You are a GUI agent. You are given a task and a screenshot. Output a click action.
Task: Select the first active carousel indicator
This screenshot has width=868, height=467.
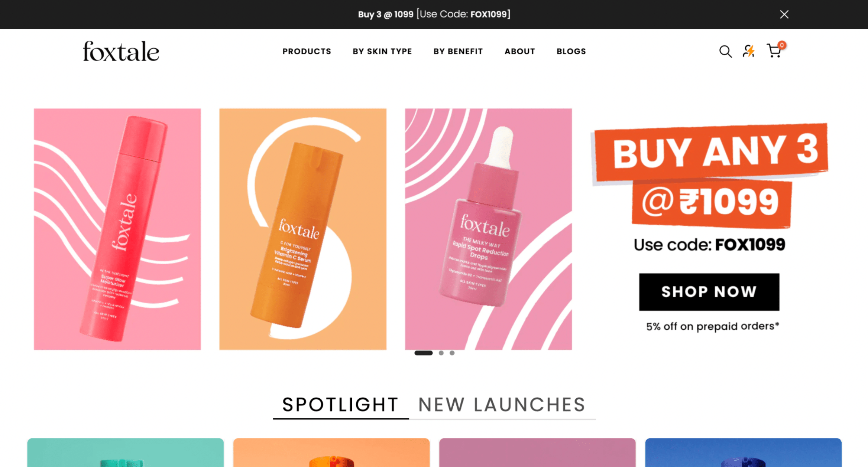click(424, 353)
